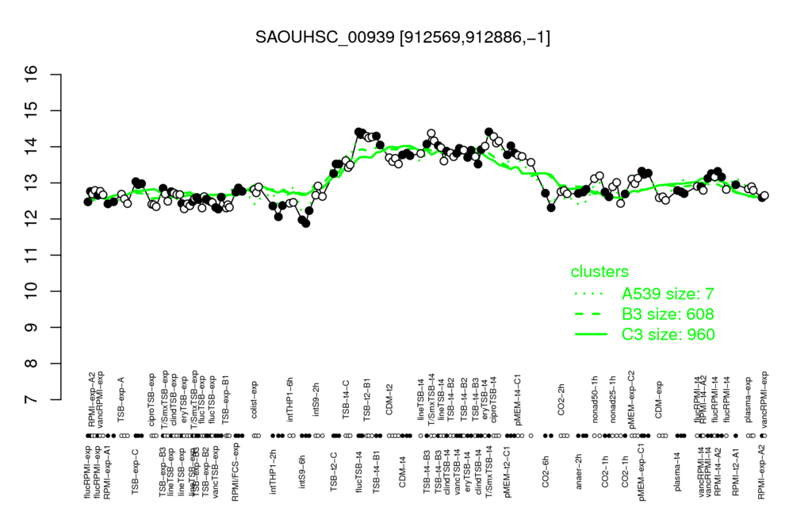Click y-axis tick label 14
The height and width of the screenshot is (508, 812).
pos(32,147)
